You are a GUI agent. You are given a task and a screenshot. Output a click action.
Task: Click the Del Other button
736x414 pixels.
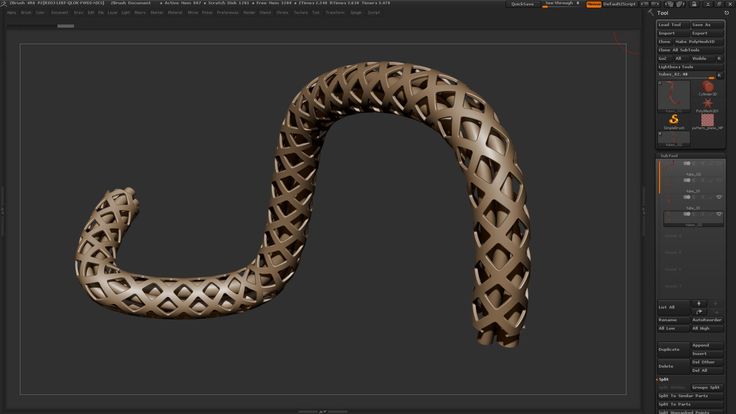(707, 362)
